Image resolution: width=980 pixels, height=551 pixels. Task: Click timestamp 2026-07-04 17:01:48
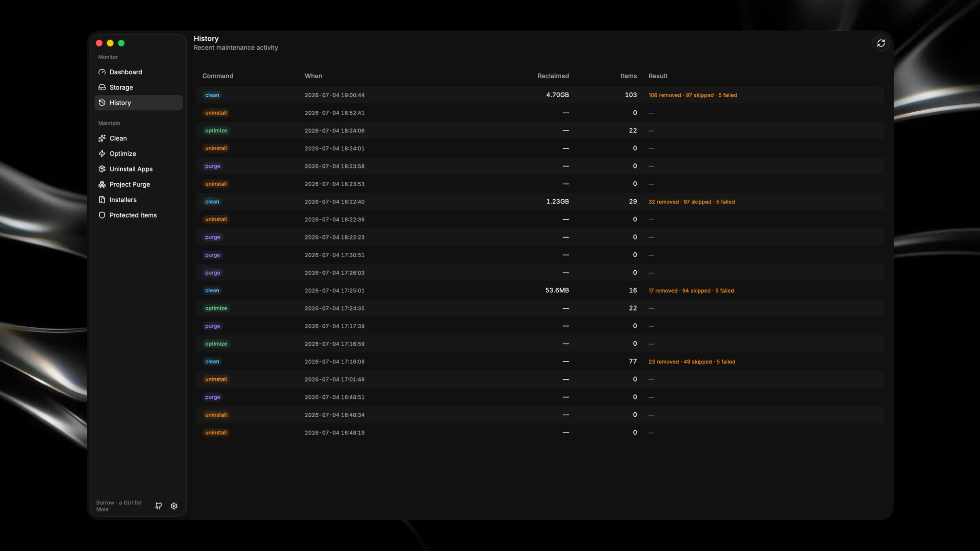[x=334, y=379]
